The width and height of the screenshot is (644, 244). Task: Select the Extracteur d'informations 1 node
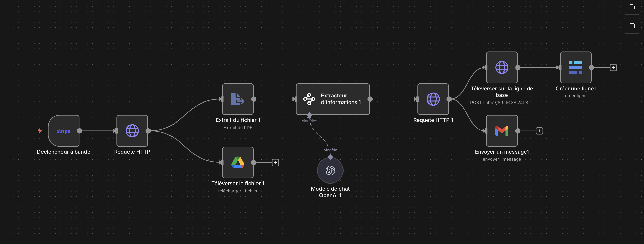pos(333,99)
